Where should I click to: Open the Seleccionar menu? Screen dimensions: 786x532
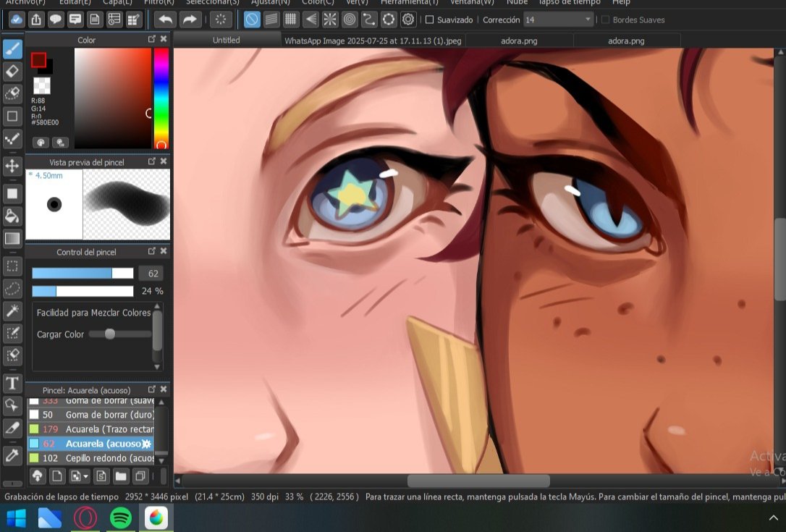(x=213, y=2)
